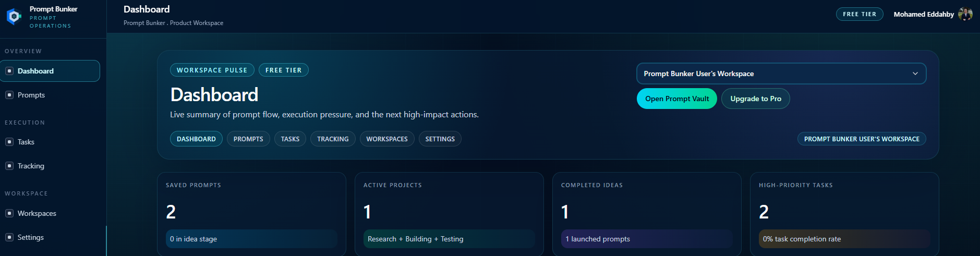Click FREE TIER badge beside Workspace Pulse
This screenshot has height=256, width=980.
pyautogui.click(x=284, y=70)
